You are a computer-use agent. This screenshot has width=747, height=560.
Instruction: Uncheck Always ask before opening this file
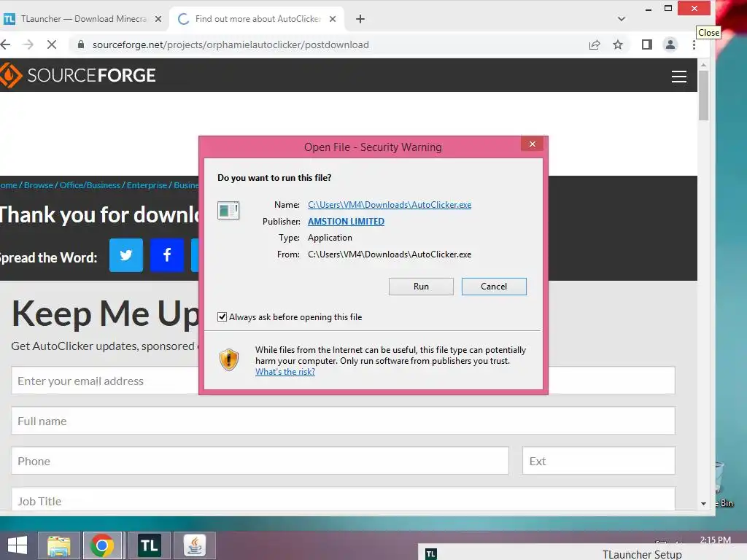222,317
